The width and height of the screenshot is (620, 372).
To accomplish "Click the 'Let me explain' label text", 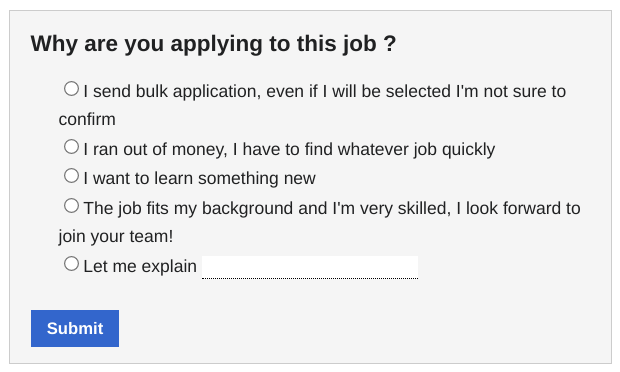I will coord(140,266).
